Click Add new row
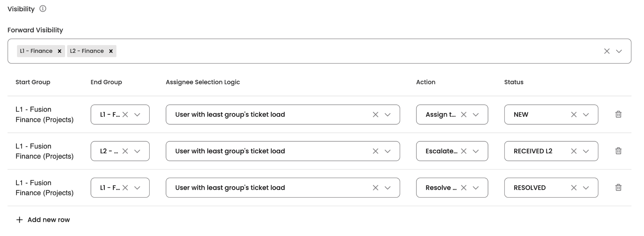The image size is (644, 236). tap(43, 220)
